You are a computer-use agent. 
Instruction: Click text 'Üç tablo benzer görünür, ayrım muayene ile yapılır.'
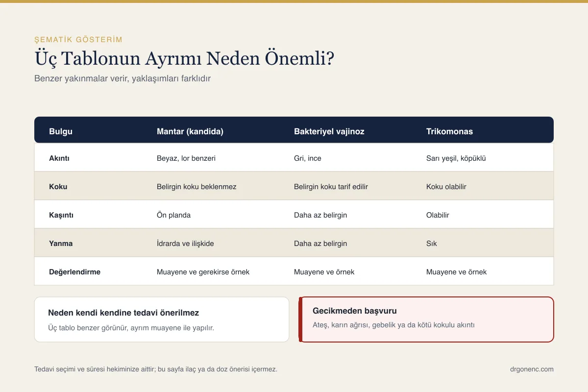tap(131, 328)
